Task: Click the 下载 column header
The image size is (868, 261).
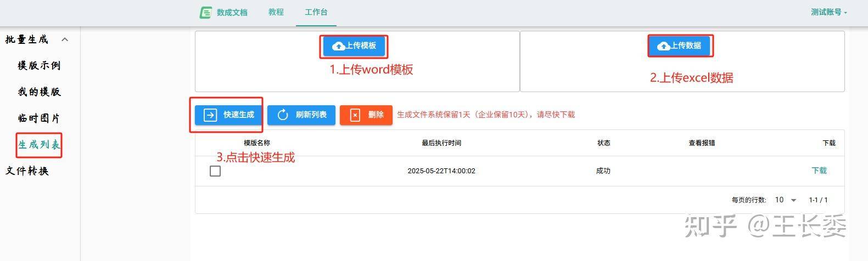Action: 829,143
